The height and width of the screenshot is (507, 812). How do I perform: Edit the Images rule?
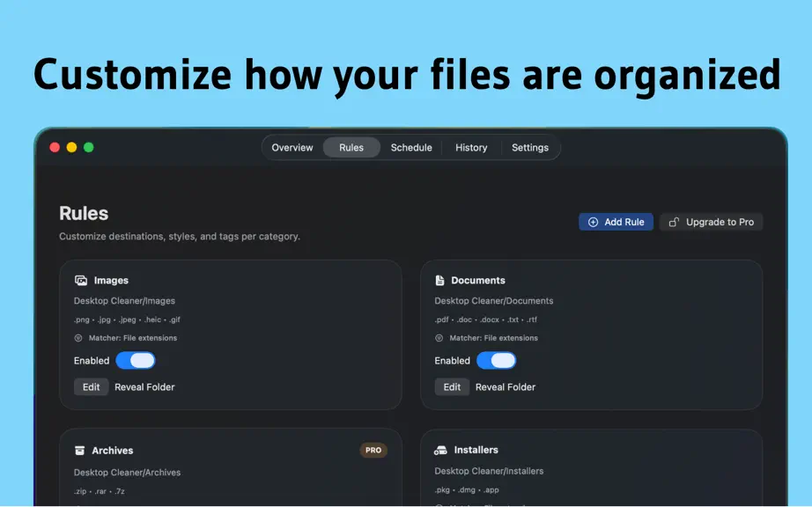(91, 387)
